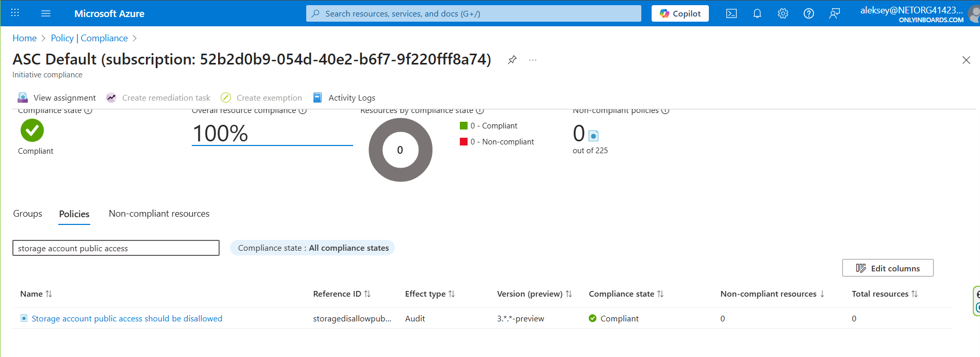
Task: Click the Activity Logs icon
Action: (x=318, y=98)
